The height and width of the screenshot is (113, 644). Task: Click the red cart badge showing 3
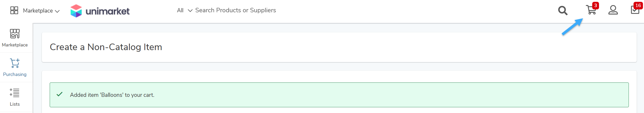[x=596, y=5]
